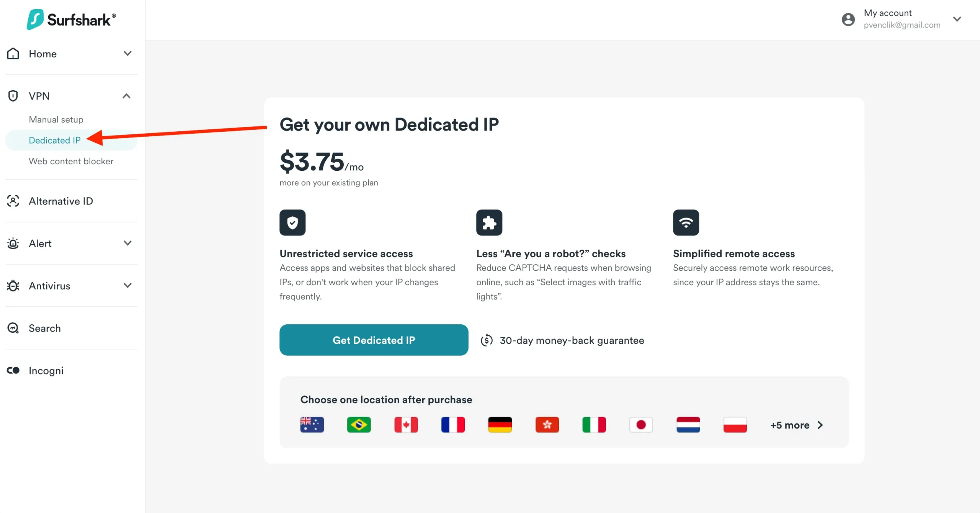Viewport: 980px width, 513px height.
Task: Click the Incogni toggle-shaped icon
Action: click(x=13, y=370)
